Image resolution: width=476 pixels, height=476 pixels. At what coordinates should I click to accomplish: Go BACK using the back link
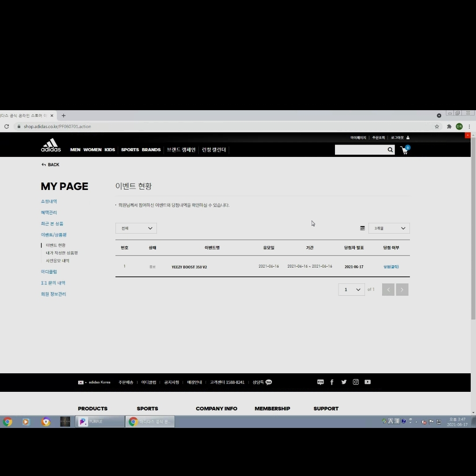[50, 165]
